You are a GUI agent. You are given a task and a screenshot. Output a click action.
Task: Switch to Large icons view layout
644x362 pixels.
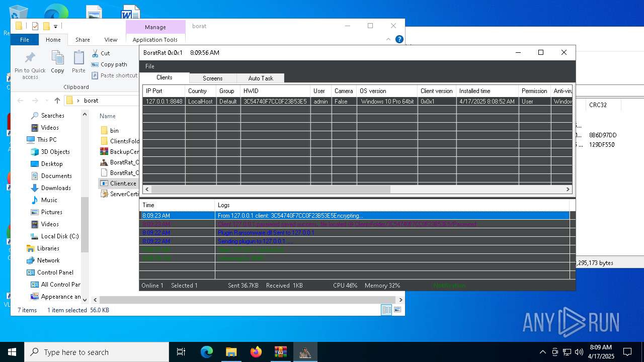[397, 310]
